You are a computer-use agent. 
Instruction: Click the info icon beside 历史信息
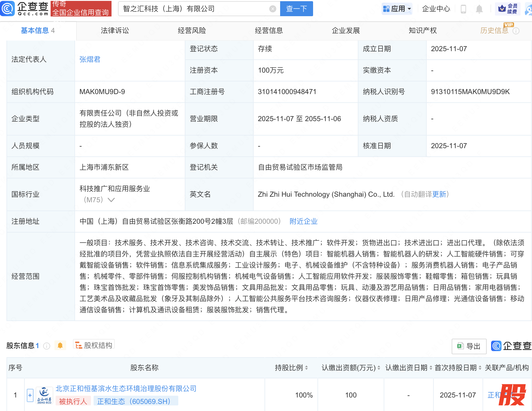pos(516,31)
